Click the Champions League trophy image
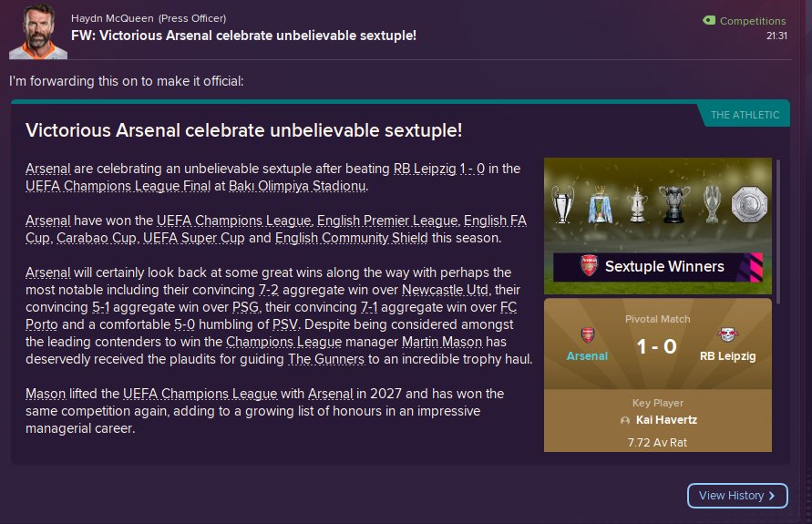 (x=564, y=204)
